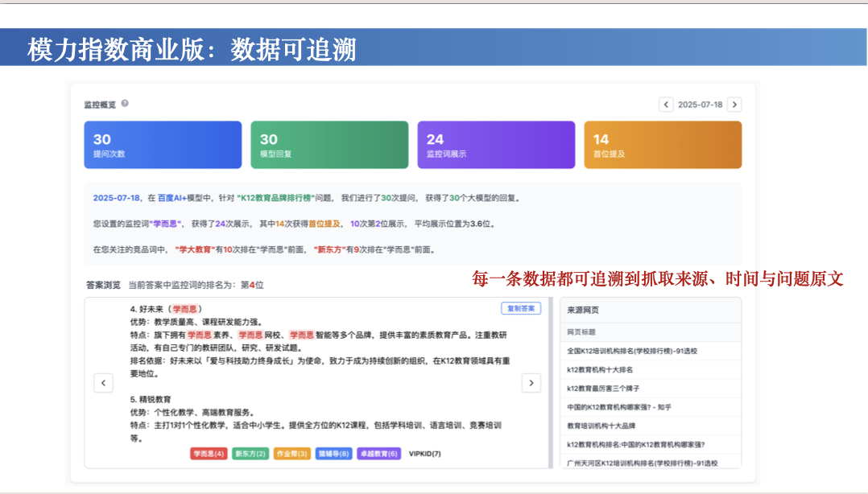Click the 监控概览 section title
Viewport: 868px width, 494px height.
click(100, 105)
